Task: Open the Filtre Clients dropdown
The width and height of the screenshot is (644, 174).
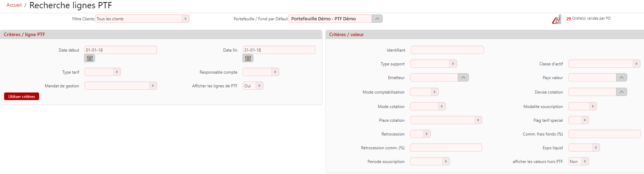Action: click(x=142, y=19)
